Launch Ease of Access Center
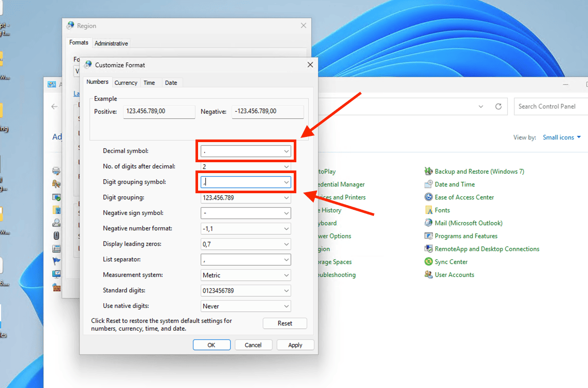The image size is (588, 388). (464, 197)
